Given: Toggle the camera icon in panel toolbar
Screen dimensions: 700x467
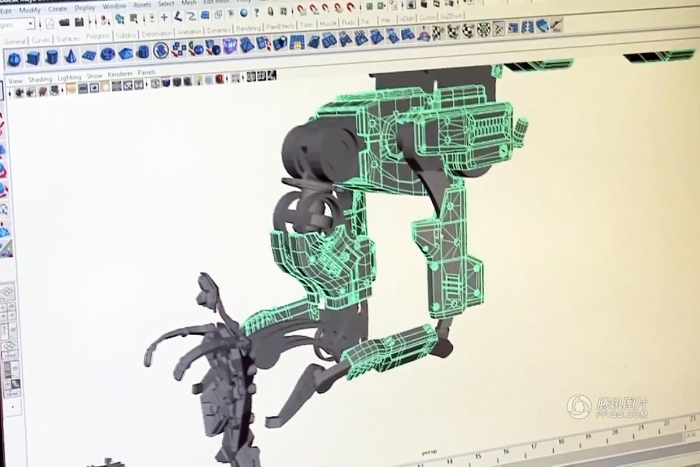Looking at the screenshot, I should (x=19, y=92).
